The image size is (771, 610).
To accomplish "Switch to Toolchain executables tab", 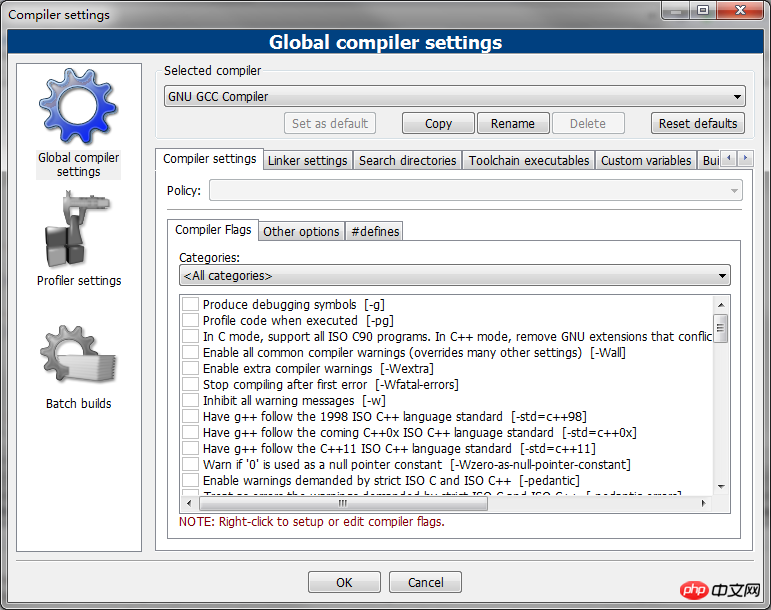I will pos(529,161).
